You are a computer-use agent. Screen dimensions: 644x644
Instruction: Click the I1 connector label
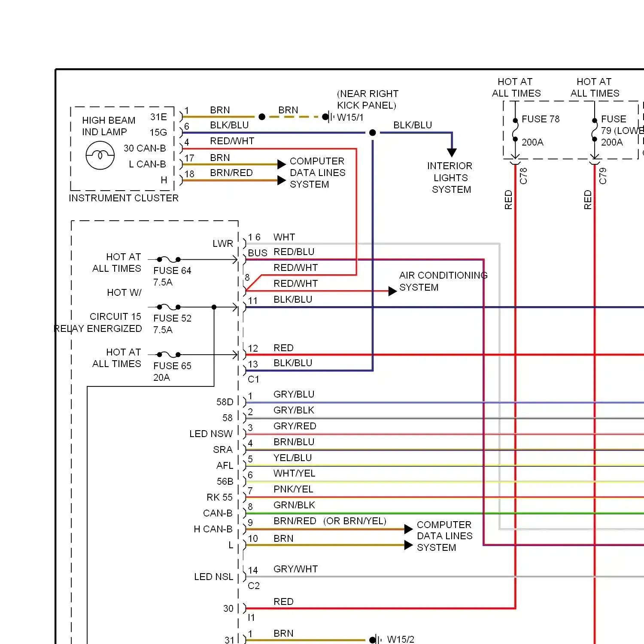(x=251, y=618)
